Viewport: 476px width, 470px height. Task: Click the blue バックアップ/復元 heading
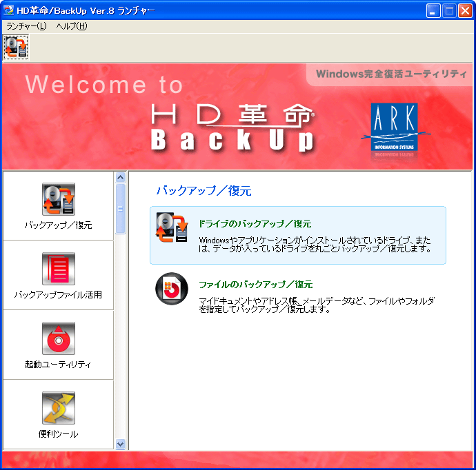204,191
